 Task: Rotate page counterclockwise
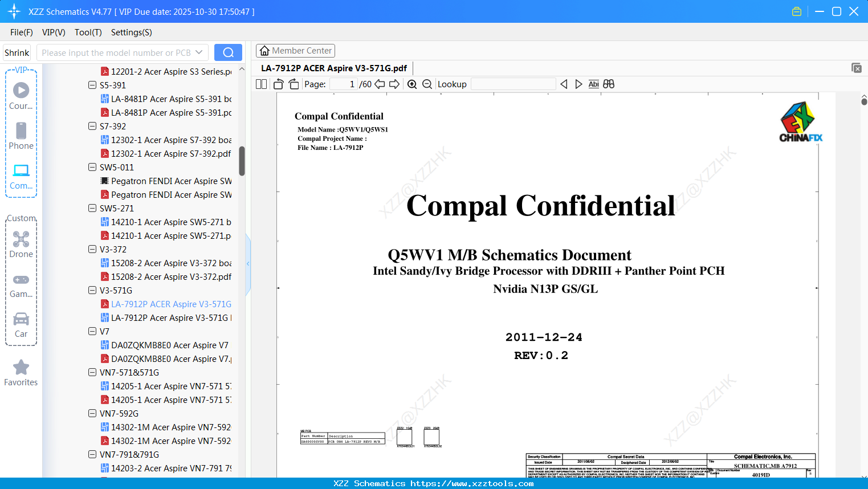(x=279, y=84)
